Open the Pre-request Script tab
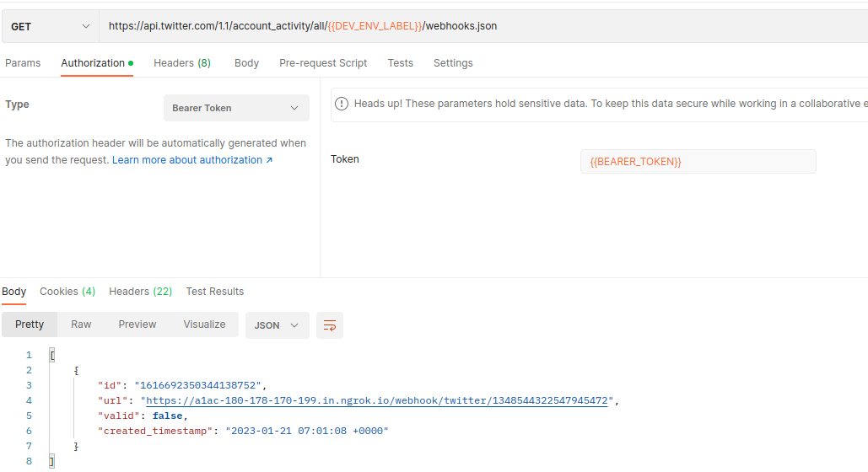868x472 pixels. pos(323,63)
